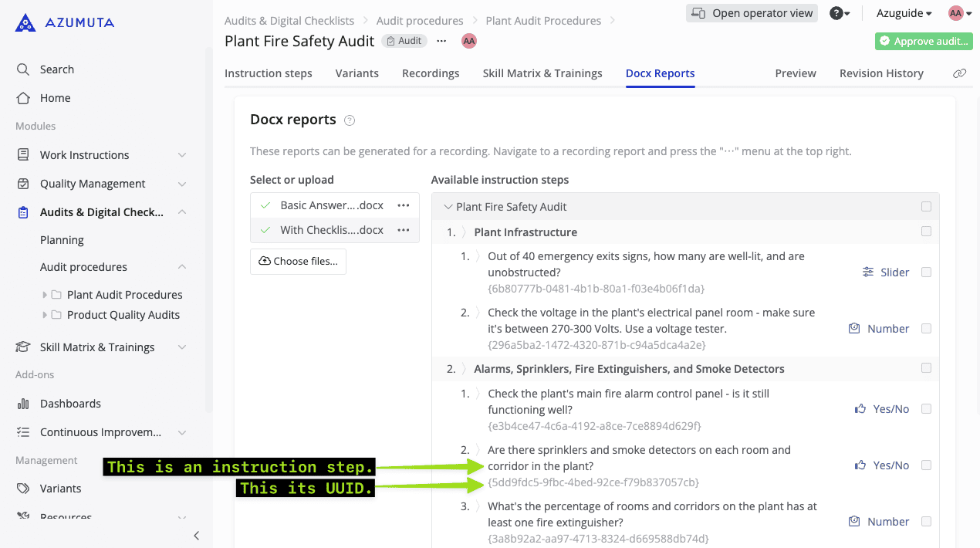
Task: Click the Choose files upload button
Action: point(299,262)
